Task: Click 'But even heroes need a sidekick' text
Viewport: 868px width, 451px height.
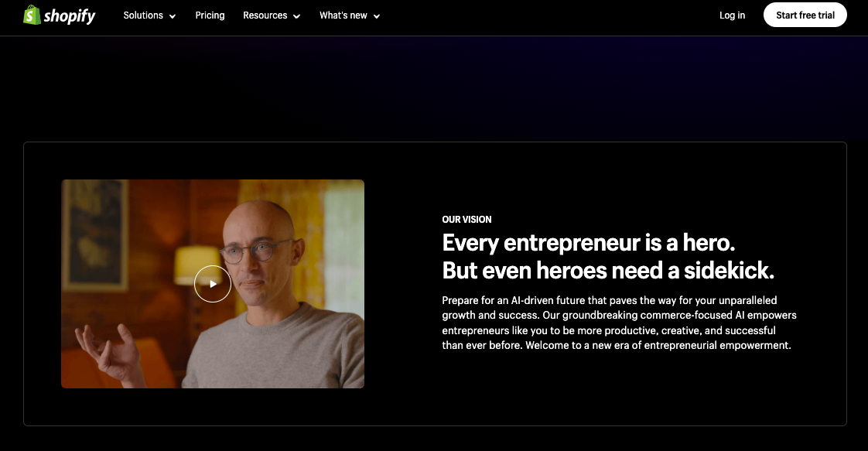Action: [608, 271]
